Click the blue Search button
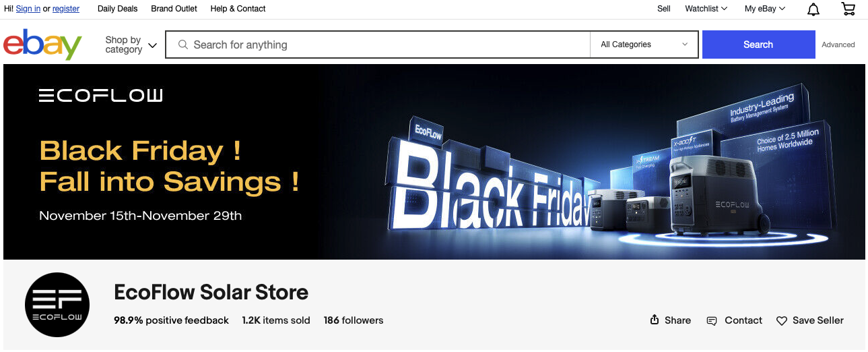 (x=758, y=45)
